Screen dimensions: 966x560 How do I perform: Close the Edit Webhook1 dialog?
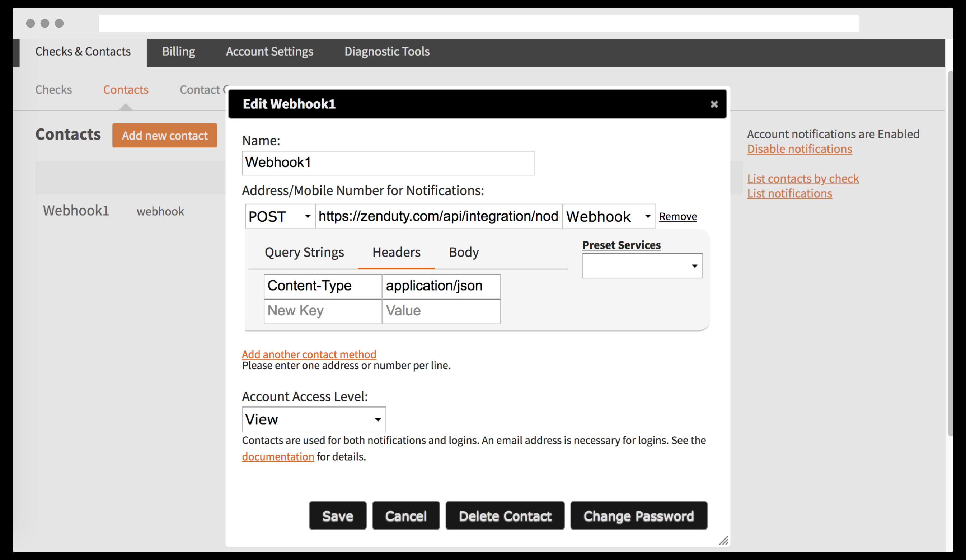click(x=713, y=104)
